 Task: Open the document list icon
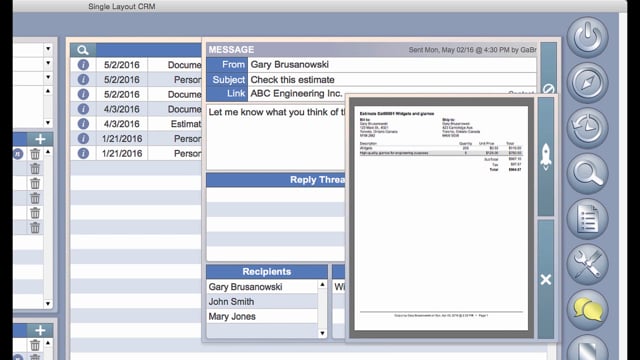pos(587,219)
